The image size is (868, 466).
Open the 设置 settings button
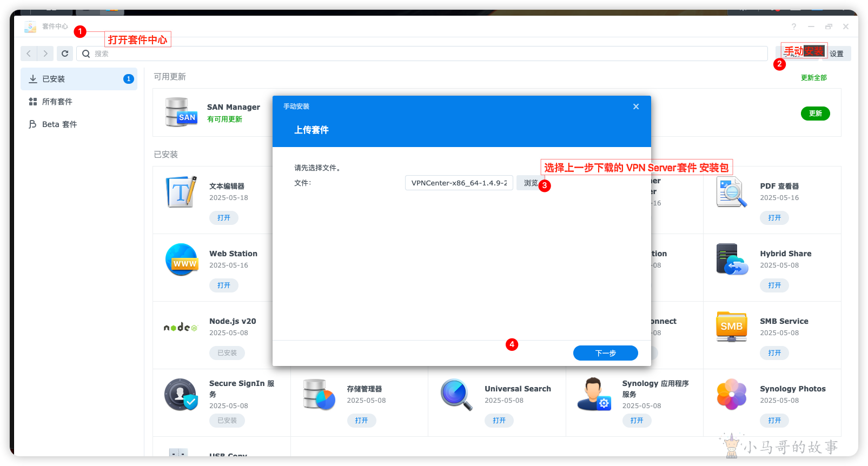point(837,54)
